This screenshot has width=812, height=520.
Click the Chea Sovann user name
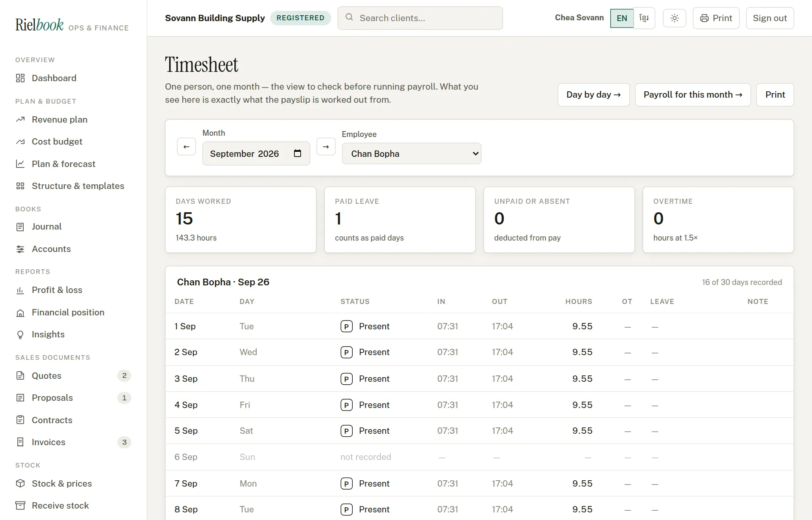(x=579, y=18)
